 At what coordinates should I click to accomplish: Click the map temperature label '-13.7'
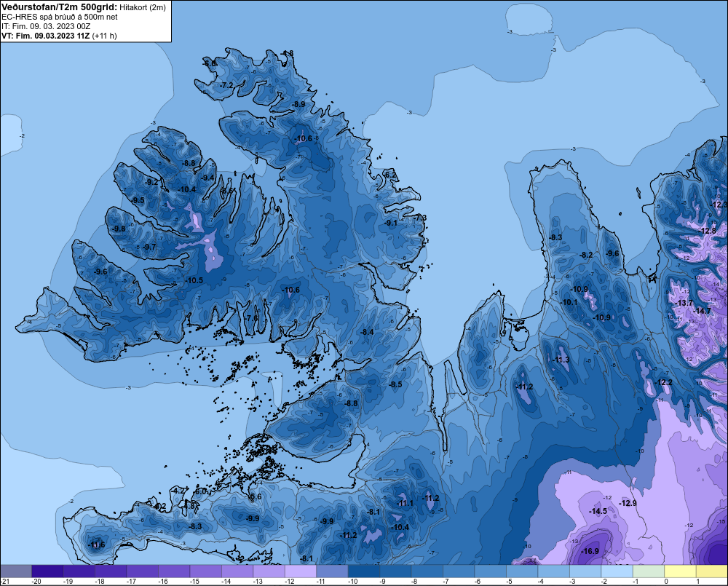coord(684,303)
